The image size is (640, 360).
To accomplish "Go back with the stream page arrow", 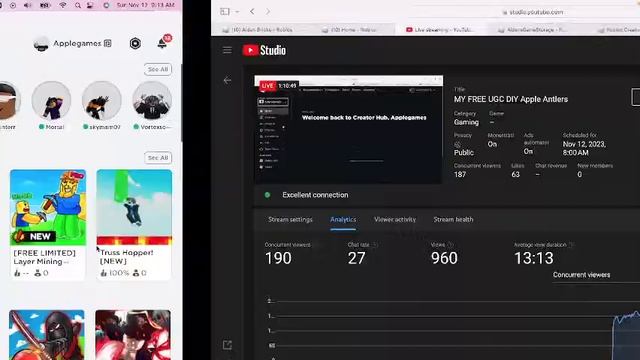I will pos(227,81).
